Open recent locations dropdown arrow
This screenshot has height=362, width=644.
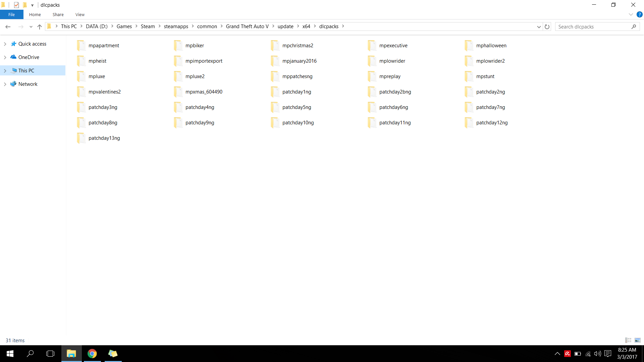pyautogui.click(x=31, y=26)
